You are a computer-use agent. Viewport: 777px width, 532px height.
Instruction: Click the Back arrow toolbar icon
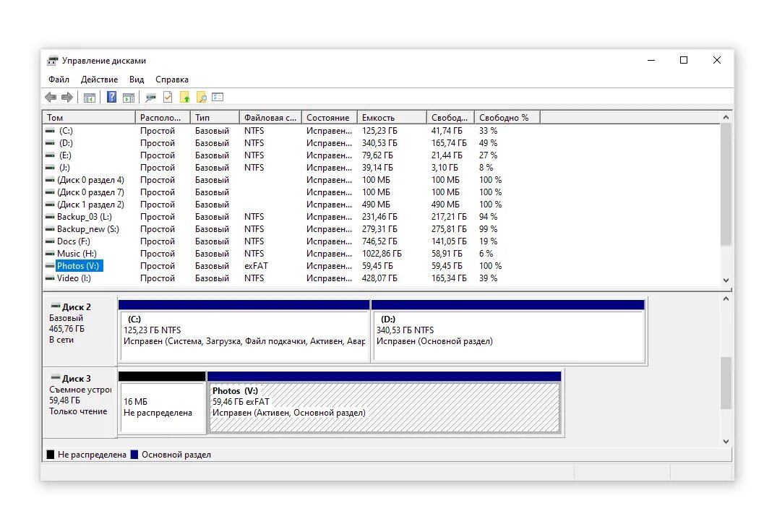(51, 97)
